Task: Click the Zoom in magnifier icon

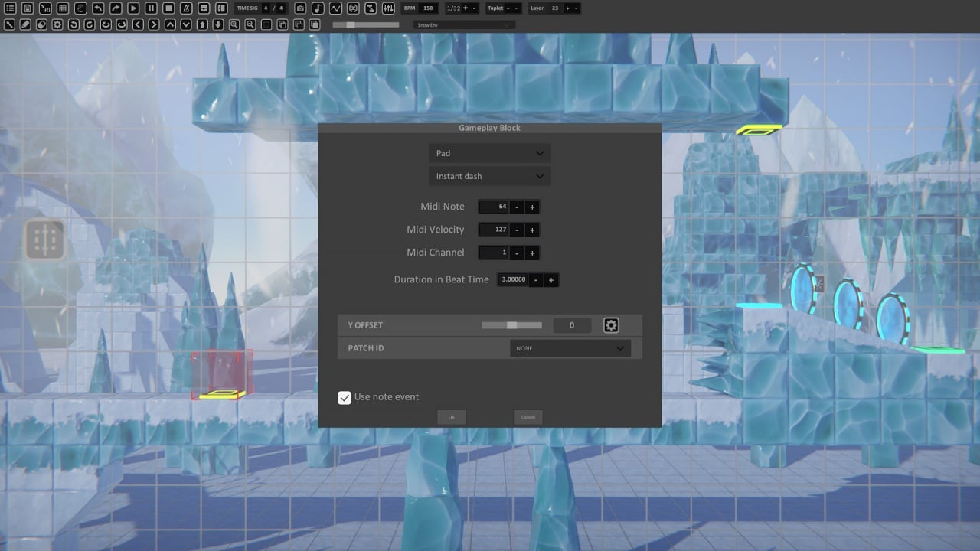Action: tap(234, 24)
